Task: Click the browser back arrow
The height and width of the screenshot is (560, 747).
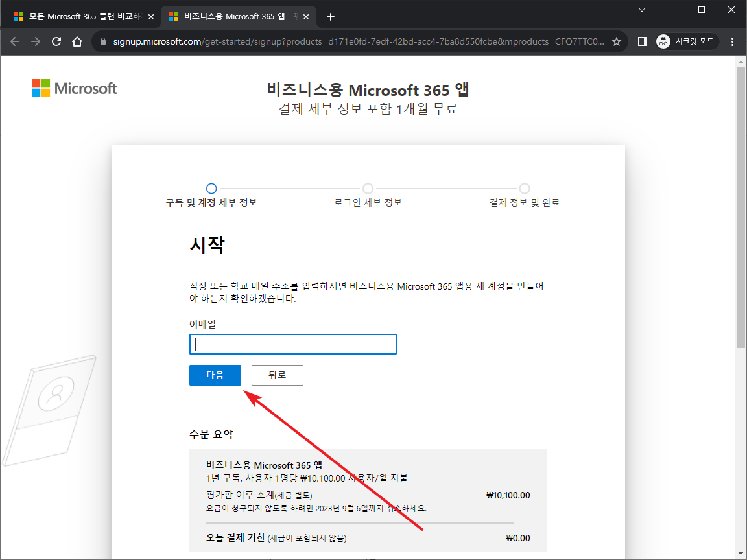Action: point(15,42)
